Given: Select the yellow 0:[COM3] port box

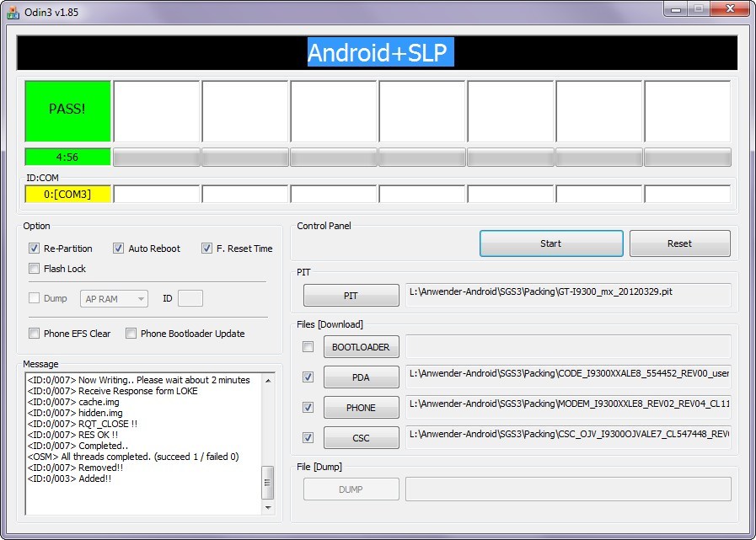Looking at the screenshot, I should [67, 195].
